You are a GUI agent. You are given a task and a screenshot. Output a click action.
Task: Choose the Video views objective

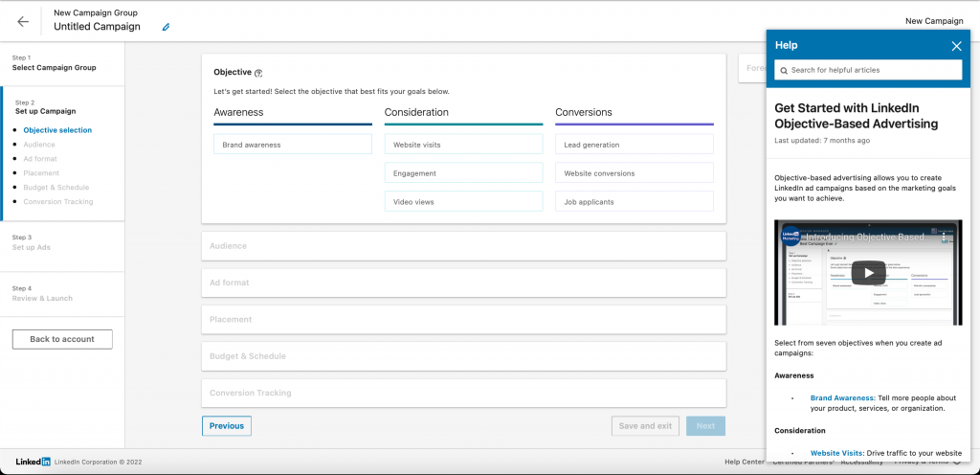click(x=463, y=202)
